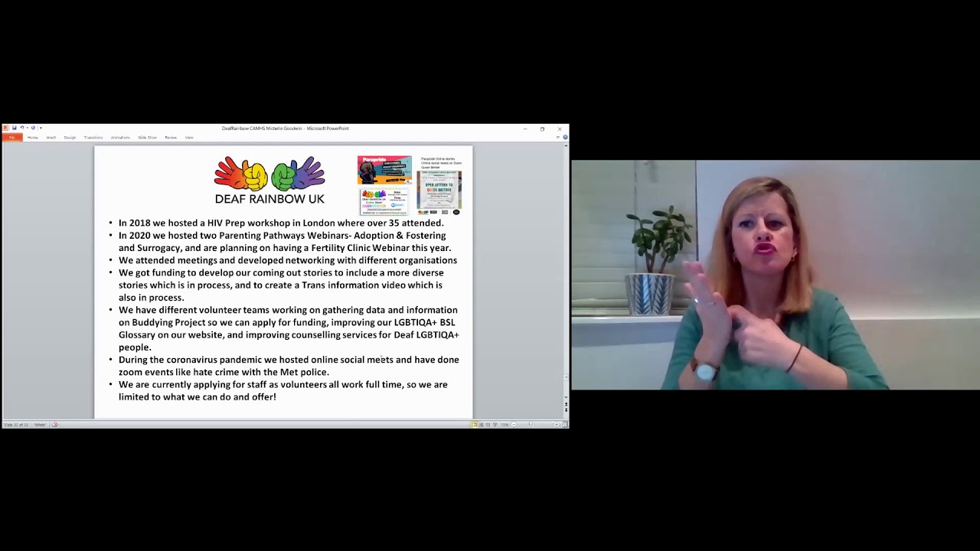
Task: Open the View ribbon tab
Action: pyautogui.click(x=189, y=138)
